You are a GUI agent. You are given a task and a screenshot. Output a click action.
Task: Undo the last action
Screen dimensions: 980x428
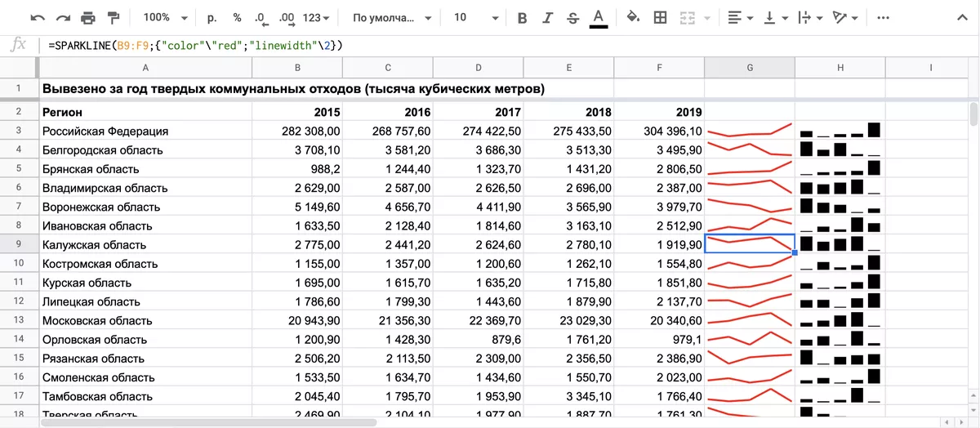tap(38, 17)
